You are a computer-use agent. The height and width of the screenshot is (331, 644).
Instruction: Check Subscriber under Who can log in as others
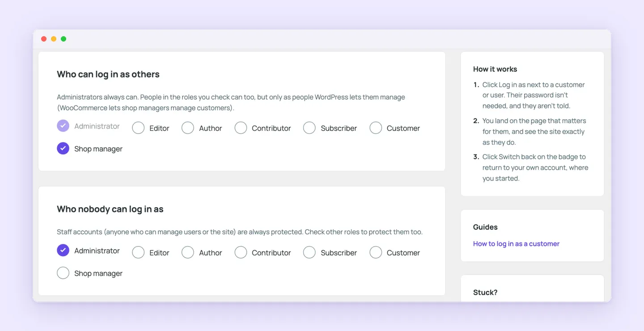point(309,128)
